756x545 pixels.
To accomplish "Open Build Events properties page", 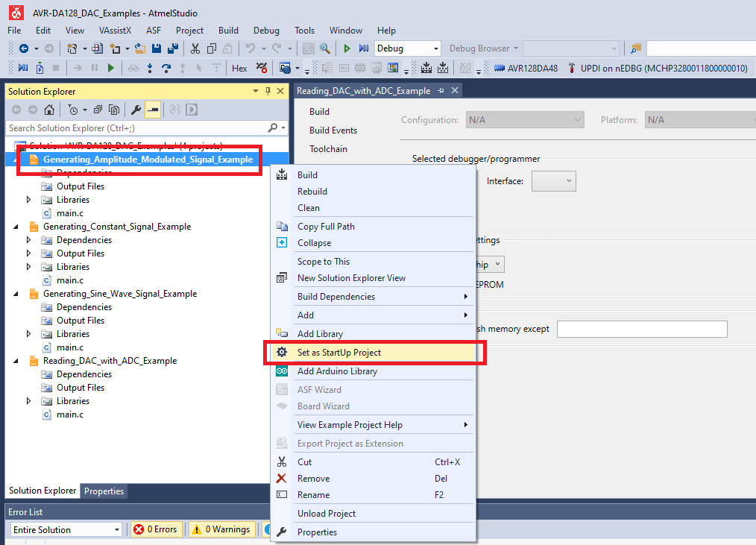I will click(x=333, y=130).
